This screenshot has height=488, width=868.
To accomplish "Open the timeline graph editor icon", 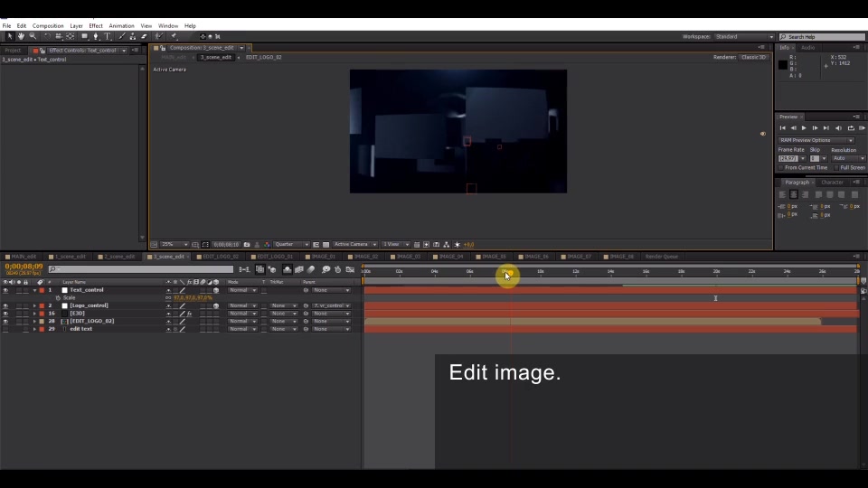I will point(351,269).
